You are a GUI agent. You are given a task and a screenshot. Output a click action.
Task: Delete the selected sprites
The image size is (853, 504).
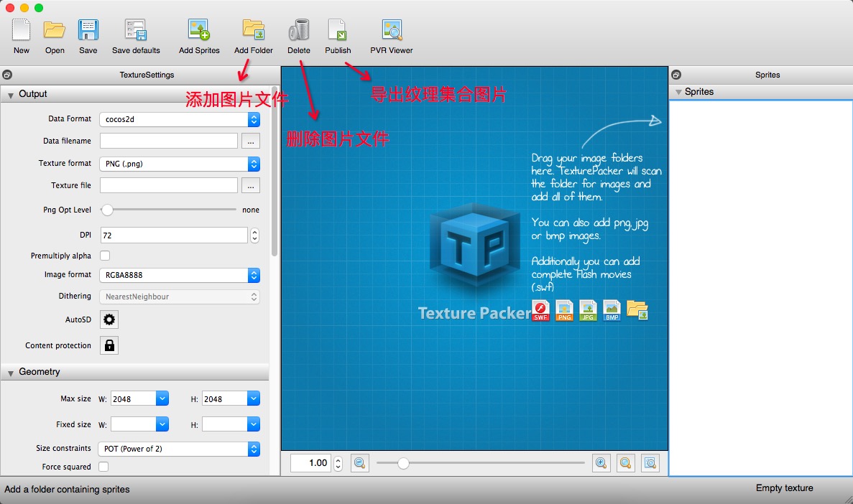299,32
